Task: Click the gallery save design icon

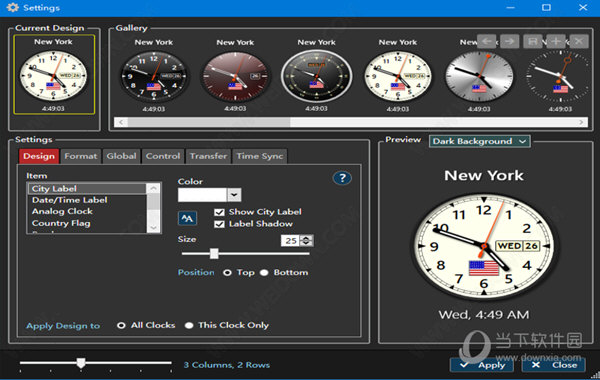Action: coord(532,41)
